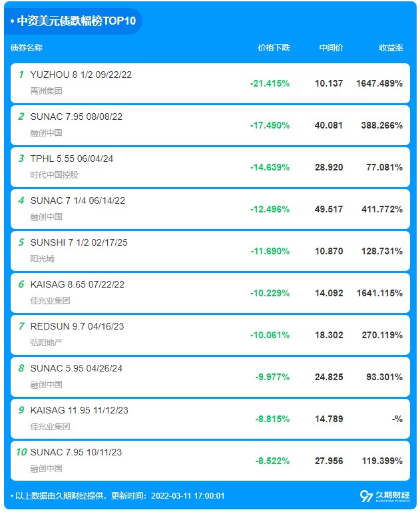This screenshot has width=420, height=512.
Task: Select KAISAG 11.95 11/12/23 bond
Action: pos(210,419)
